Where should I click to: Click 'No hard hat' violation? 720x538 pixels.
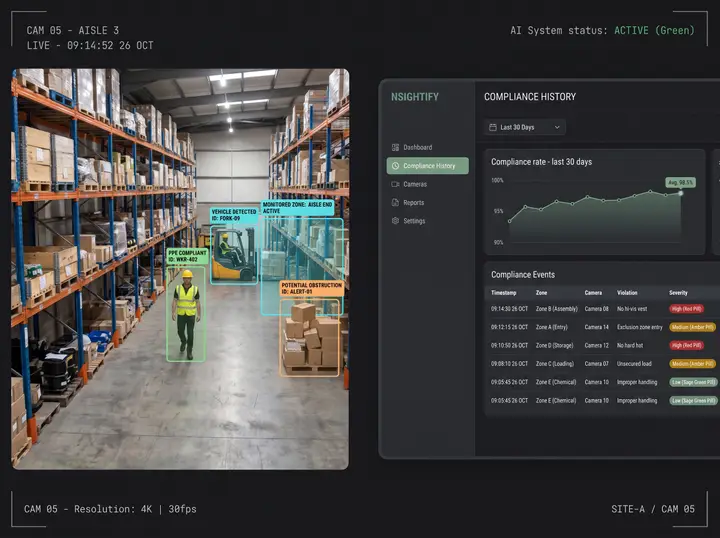coord(630,346)
